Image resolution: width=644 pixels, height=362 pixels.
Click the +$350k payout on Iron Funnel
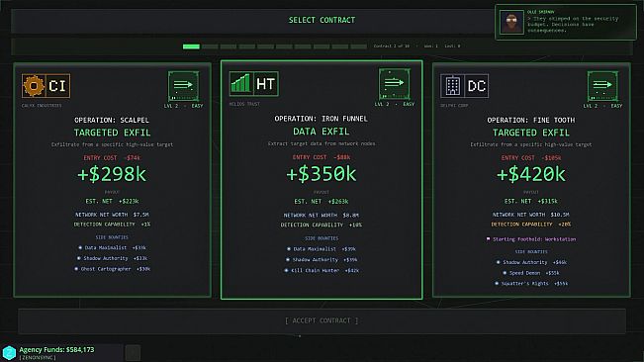click(322, 174)
